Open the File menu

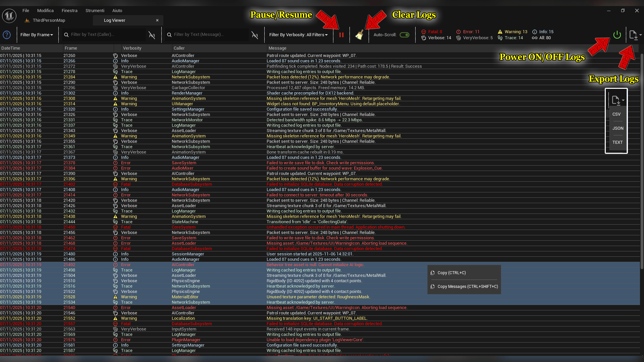tap(26, 11)
